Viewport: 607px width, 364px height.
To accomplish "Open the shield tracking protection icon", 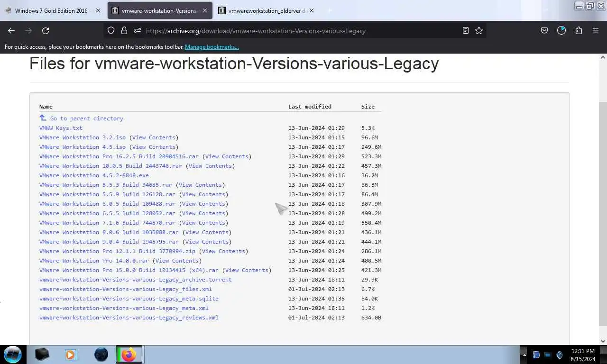I will point(111,31).
